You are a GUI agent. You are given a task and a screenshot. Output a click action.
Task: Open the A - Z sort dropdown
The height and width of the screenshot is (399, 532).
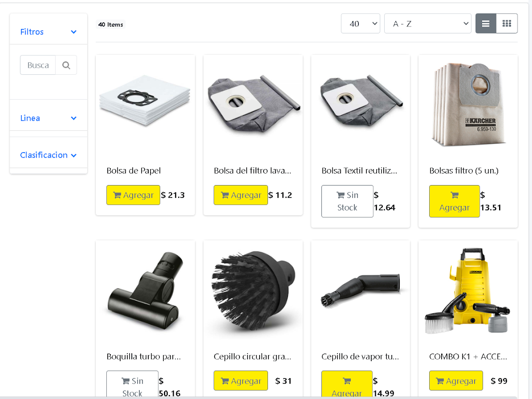point(428,23)
